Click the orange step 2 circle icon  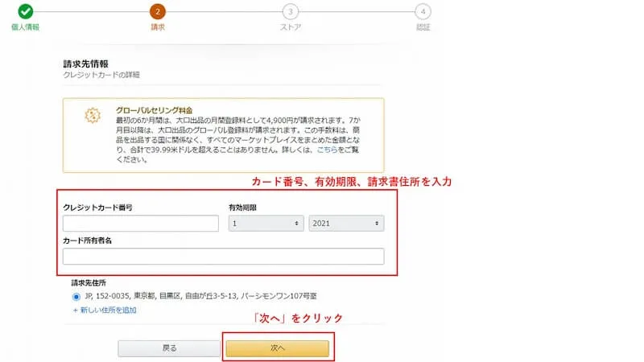pyautogui.click(x=158, y=11)
